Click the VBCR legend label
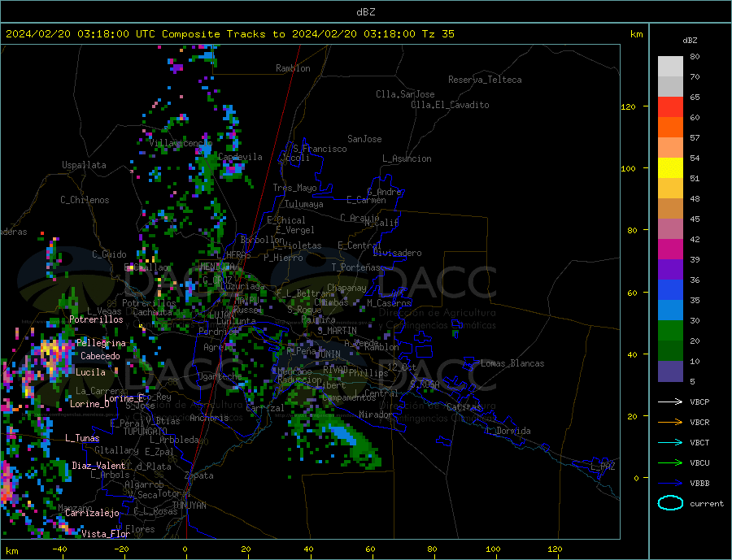Screen dimensions: 732x560 pyautogui.click(x=699, y=423)
